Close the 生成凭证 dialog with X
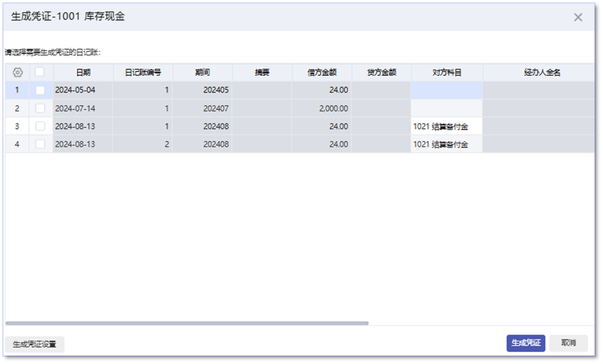This screenshot has height=364, width=603. click(578, 17)
